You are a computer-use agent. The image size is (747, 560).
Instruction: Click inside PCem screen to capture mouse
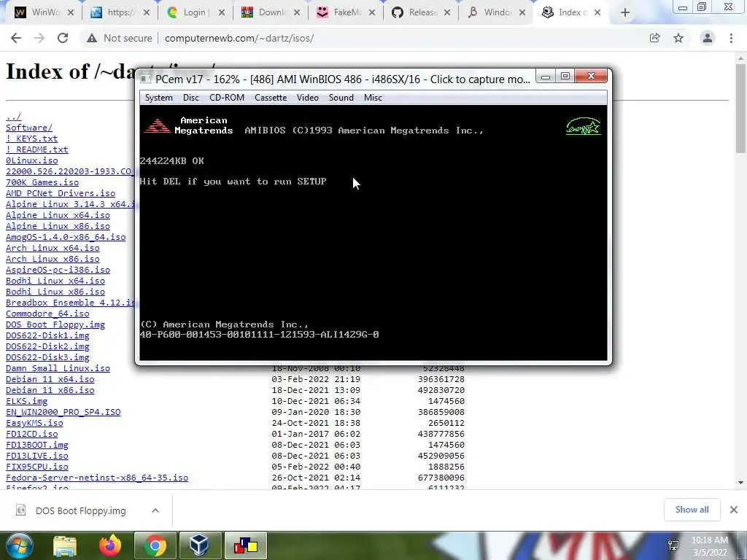pyautogui.click(x=373, y=233)
